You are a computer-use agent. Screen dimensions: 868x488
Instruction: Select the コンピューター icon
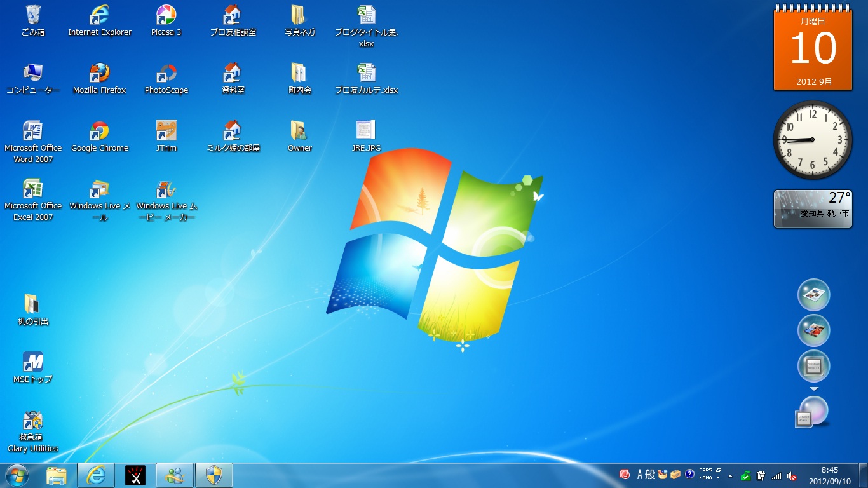pyautogui.click(x=33, y=79)
